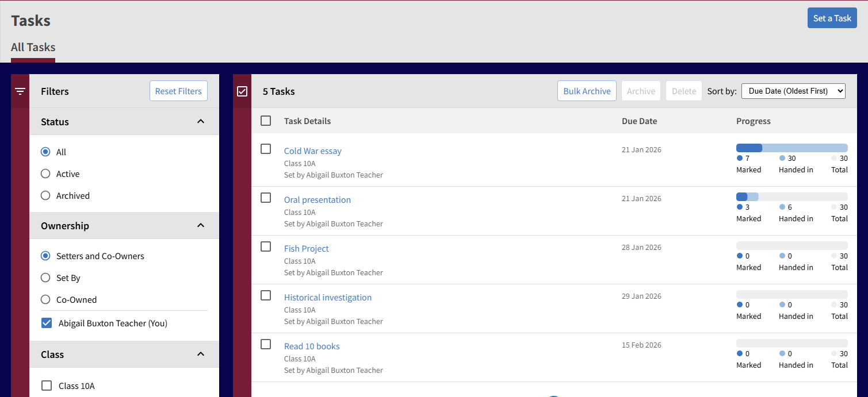Open the Historical investigation task link

point(328,298)
